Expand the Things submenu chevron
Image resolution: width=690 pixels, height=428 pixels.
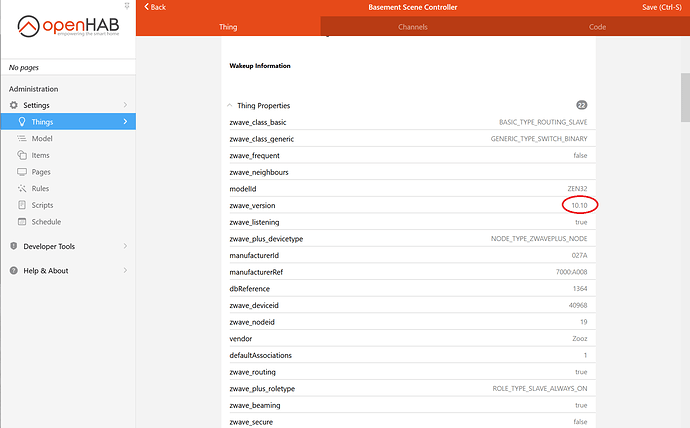(x=125, y=121)
